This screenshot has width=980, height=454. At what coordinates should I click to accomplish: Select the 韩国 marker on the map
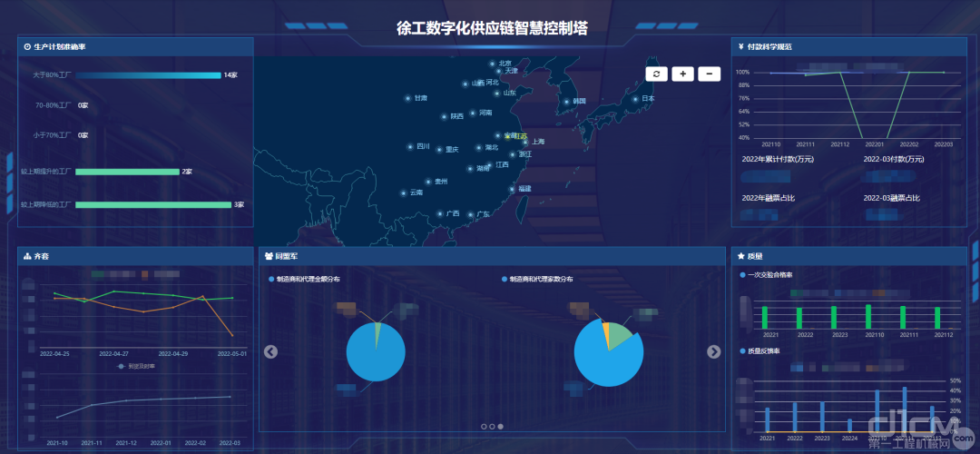pos(567,102)
